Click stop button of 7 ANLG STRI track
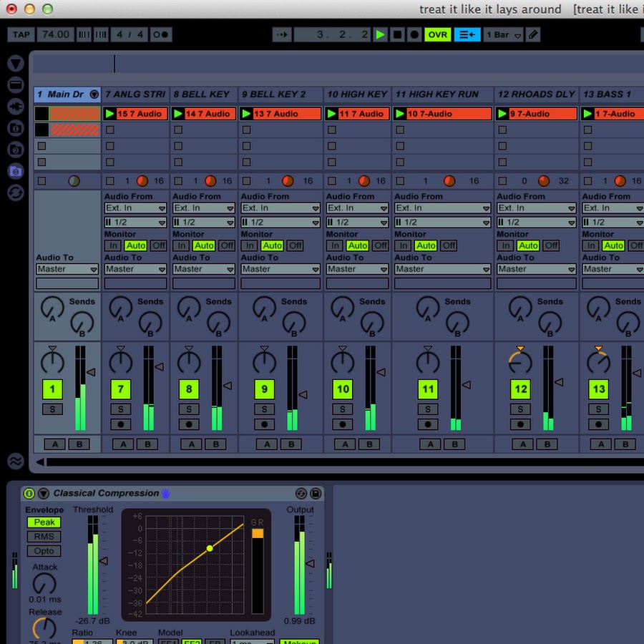Screen dimensions: 644x644 [x=109, y=181]
